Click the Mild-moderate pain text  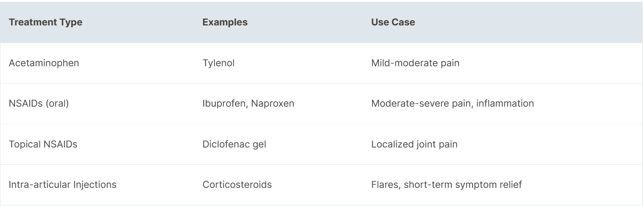point(415,63)
